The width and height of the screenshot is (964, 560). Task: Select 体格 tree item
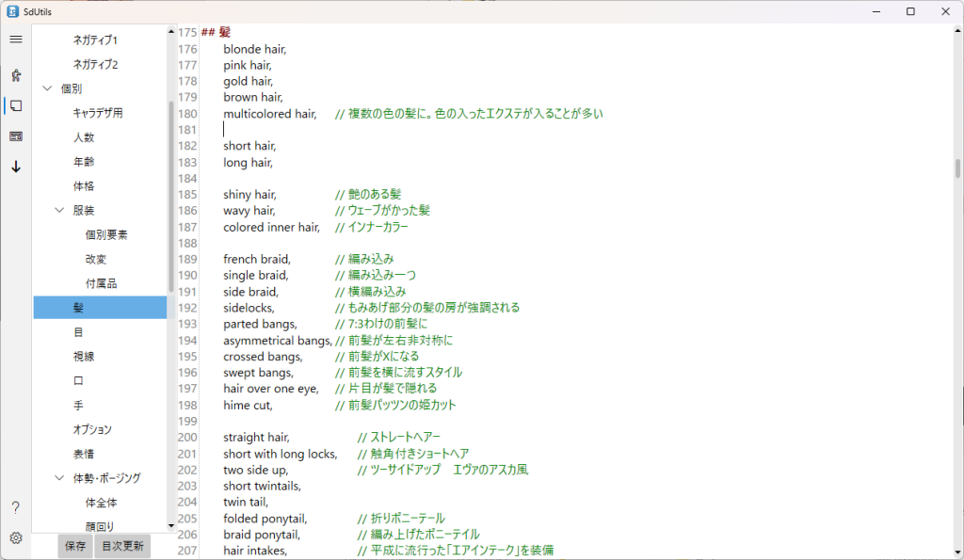tap(84, 185)
